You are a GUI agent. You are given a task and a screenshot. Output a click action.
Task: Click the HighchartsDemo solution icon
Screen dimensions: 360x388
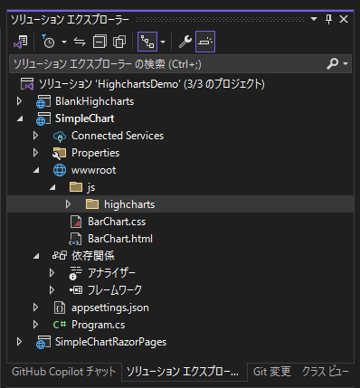tap(27, 84)
